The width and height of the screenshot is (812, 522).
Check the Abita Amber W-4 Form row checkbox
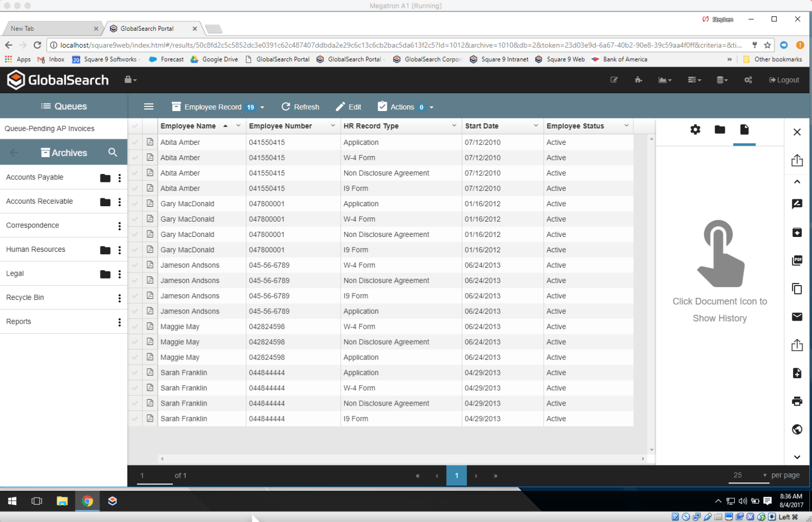point(135,158)
